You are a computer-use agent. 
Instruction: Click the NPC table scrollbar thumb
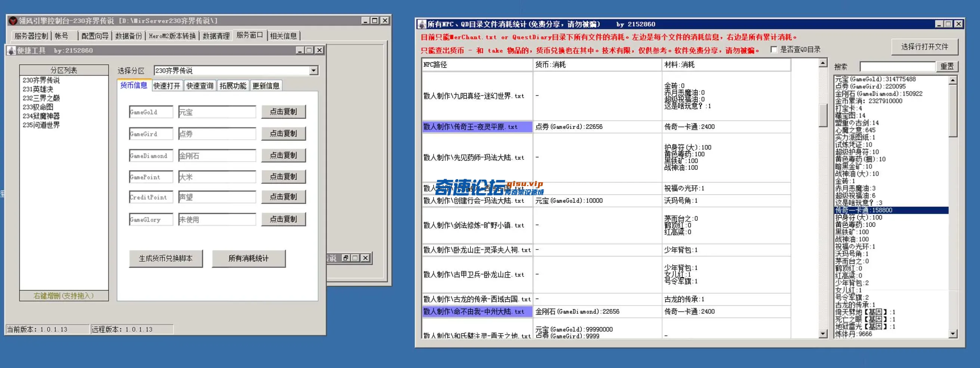822,115
